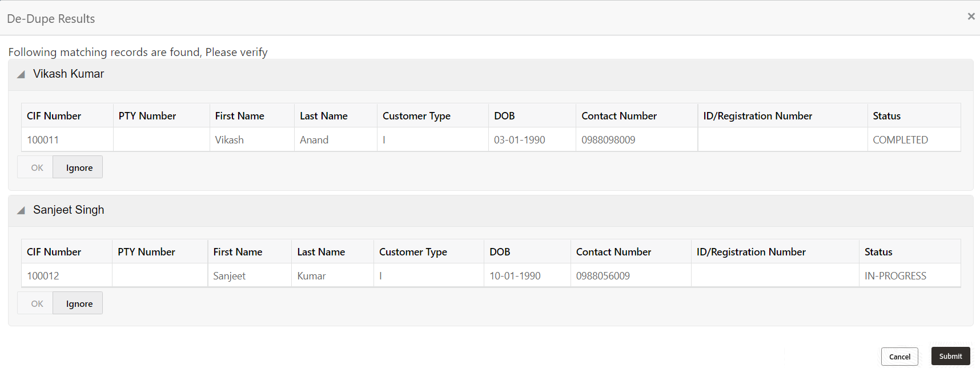
Task: Click Ignore for Vikash Kumar record
Action: [78, 167]
